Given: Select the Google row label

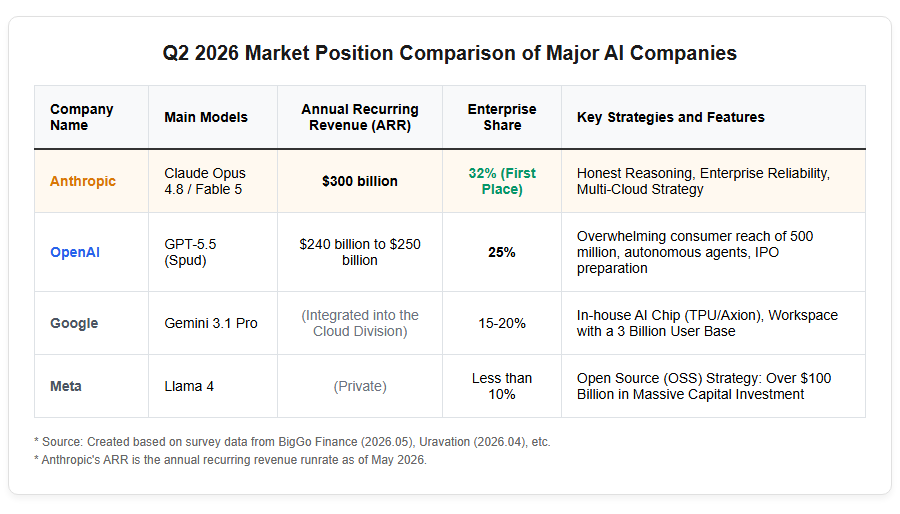Looking at the screenshot, I should pyautogui.click(x=74, y=323).
